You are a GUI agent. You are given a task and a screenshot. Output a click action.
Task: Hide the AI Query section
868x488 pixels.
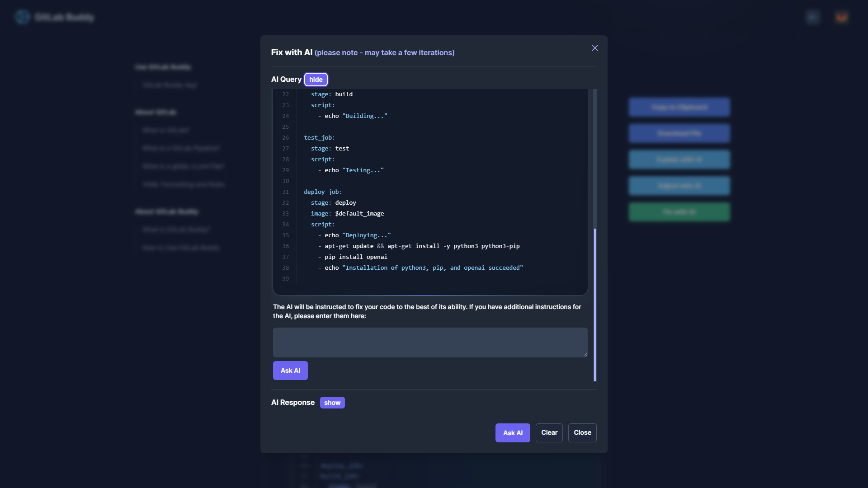[x=316, y=80]
